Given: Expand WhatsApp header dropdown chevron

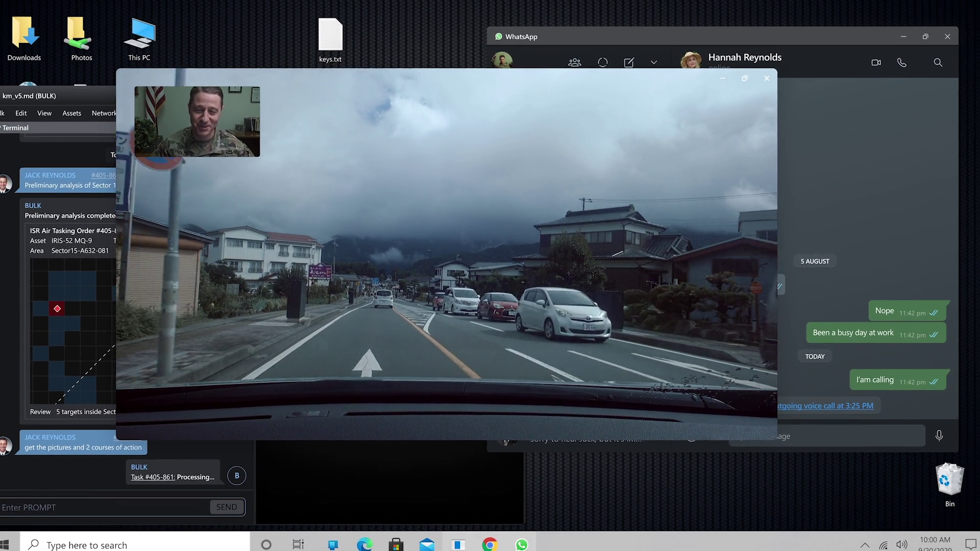Looking at the screenshot, I should tap(654, 62).
